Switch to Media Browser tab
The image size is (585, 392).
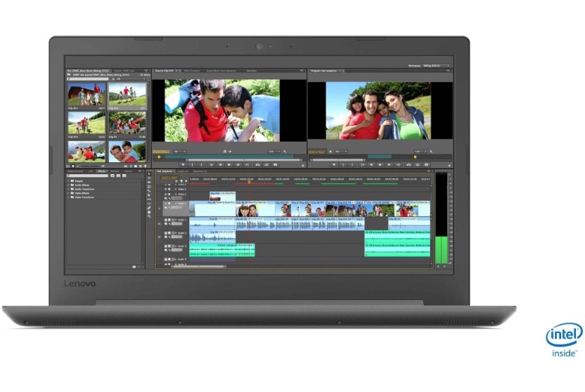tap(75, 171)
